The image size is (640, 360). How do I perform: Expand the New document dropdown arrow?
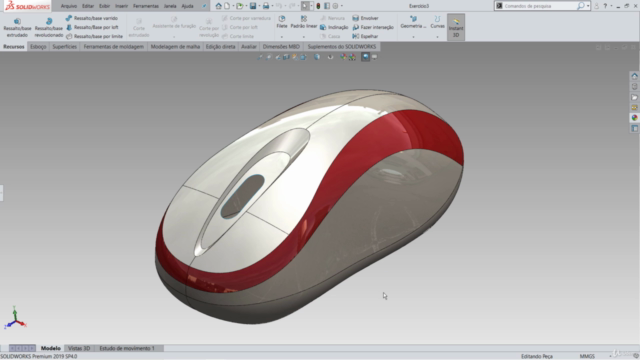pos(232,6)
